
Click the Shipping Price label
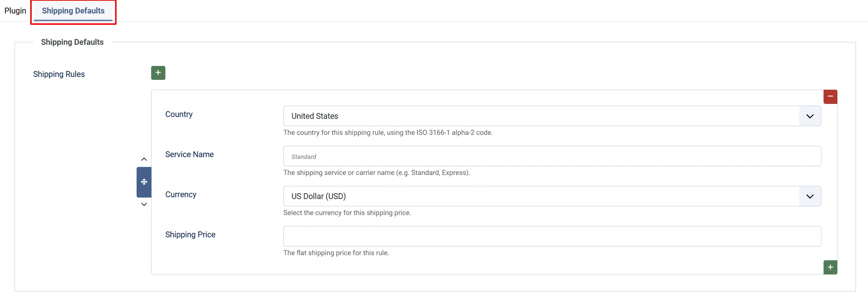[x=190, y=234]
